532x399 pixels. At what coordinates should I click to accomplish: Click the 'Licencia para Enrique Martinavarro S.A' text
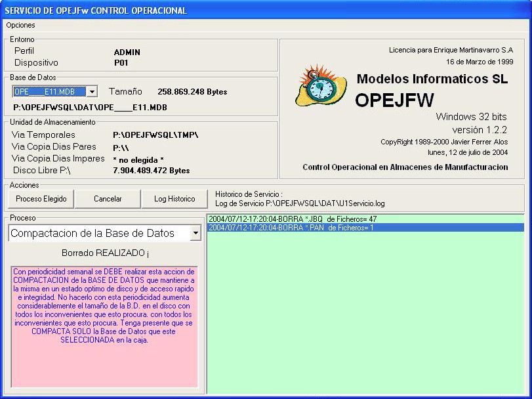click(x=451, y=51)
